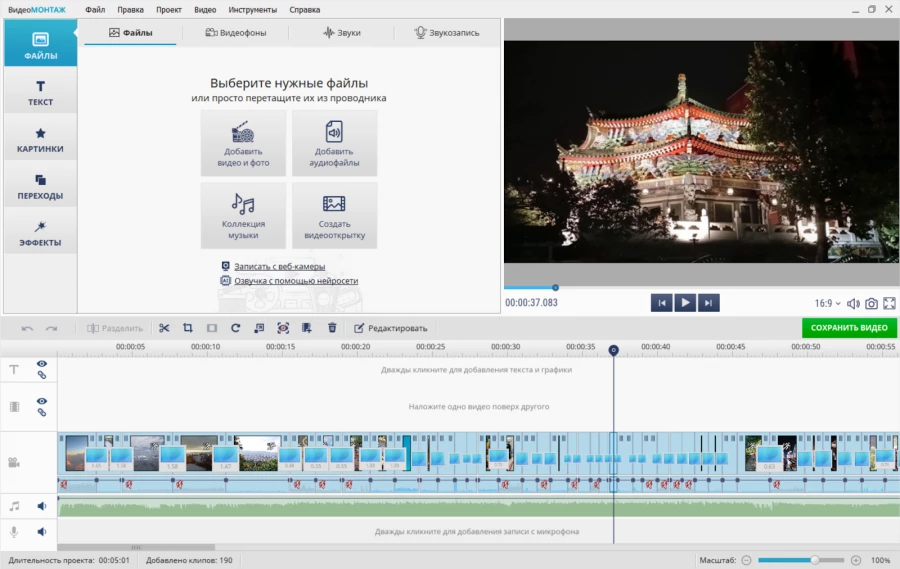Open the Справка menu

[x=305, y=10]
